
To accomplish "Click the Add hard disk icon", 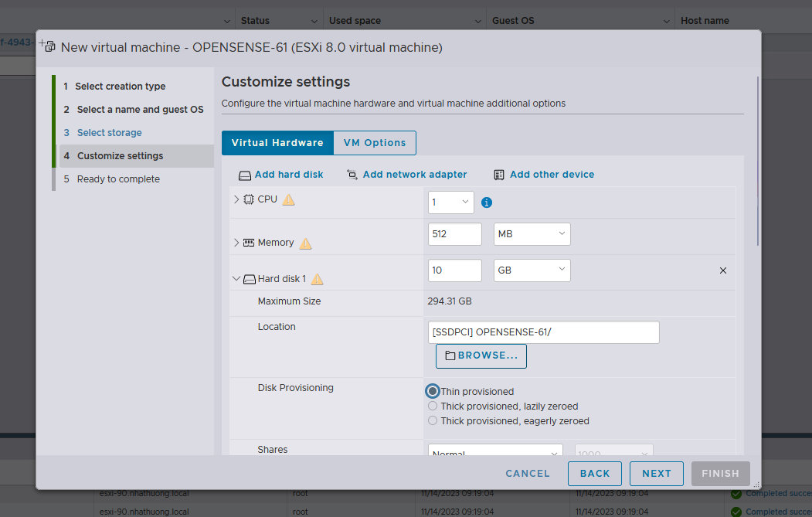I will coord(244,175).
